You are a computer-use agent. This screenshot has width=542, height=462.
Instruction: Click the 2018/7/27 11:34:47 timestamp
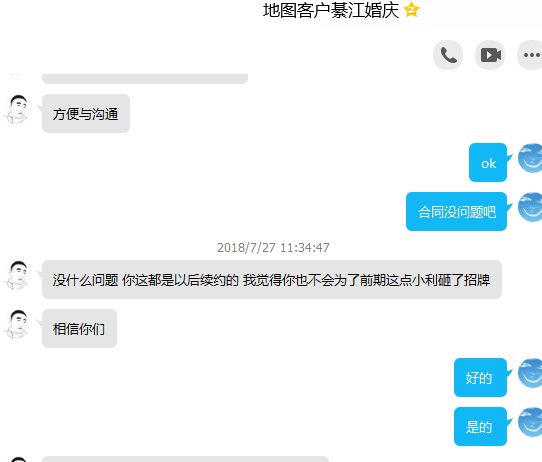point(273,248)
